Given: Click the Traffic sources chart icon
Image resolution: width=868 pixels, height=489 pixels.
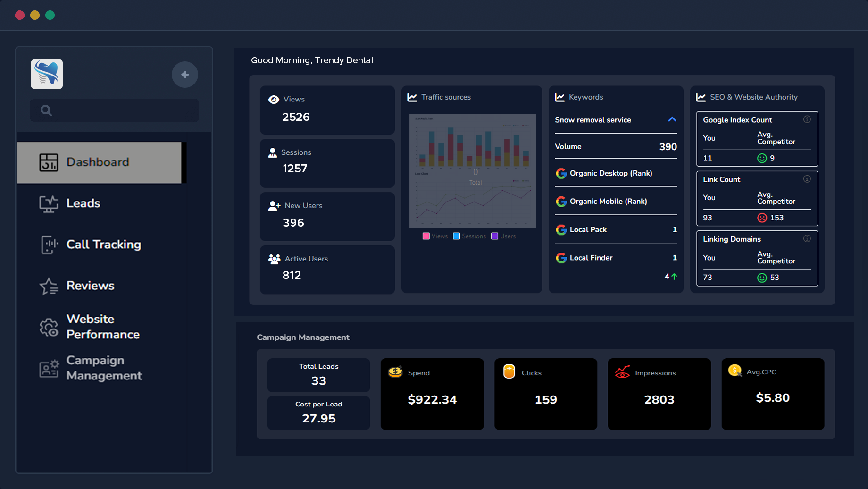Looking at the screenshot, I should point(412,97).
